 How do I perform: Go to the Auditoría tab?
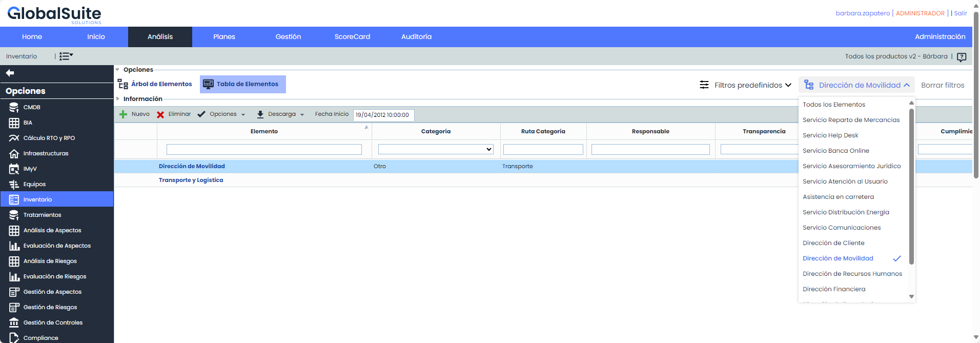416,37
